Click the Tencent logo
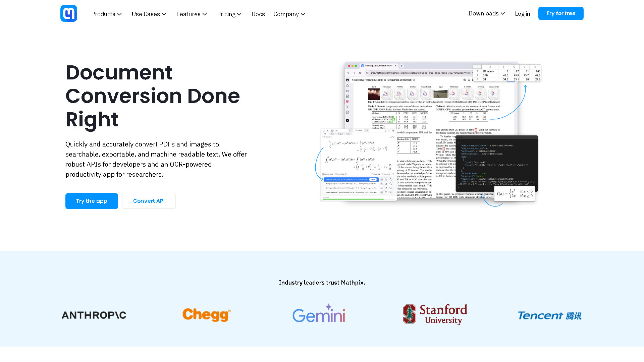Image resolution: width=644 pixels, height=362 pixels. pos(549,316)
